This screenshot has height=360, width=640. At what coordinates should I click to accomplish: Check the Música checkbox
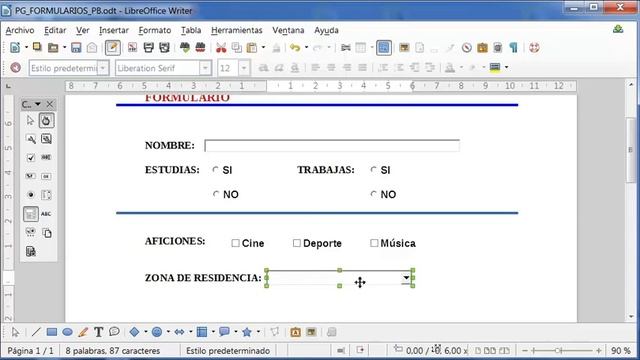(374, 243)
